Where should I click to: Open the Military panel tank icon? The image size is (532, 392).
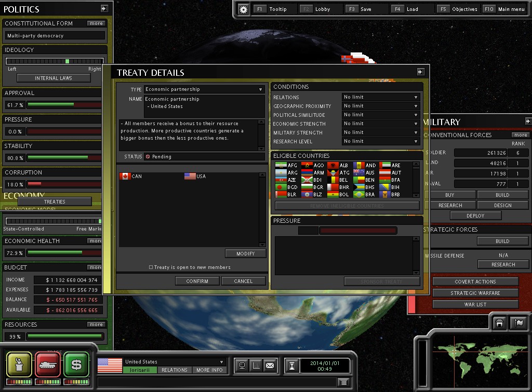tap(48, 364)
